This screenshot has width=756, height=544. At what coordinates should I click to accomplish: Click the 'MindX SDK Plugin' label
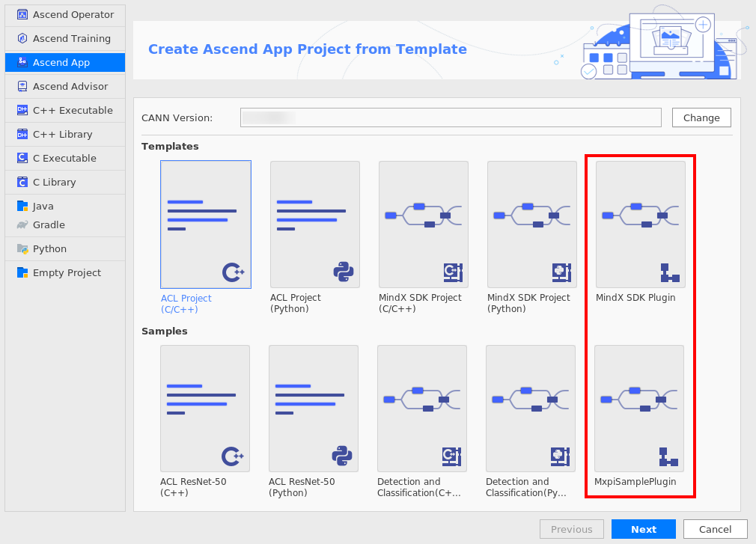(x=635, y=297)
